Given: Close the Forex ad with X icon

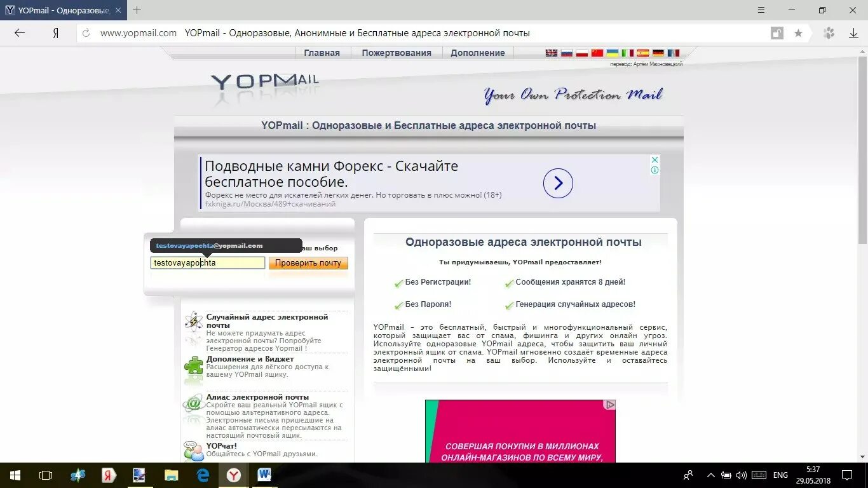Looking at the screenshot, I should 654,159.
